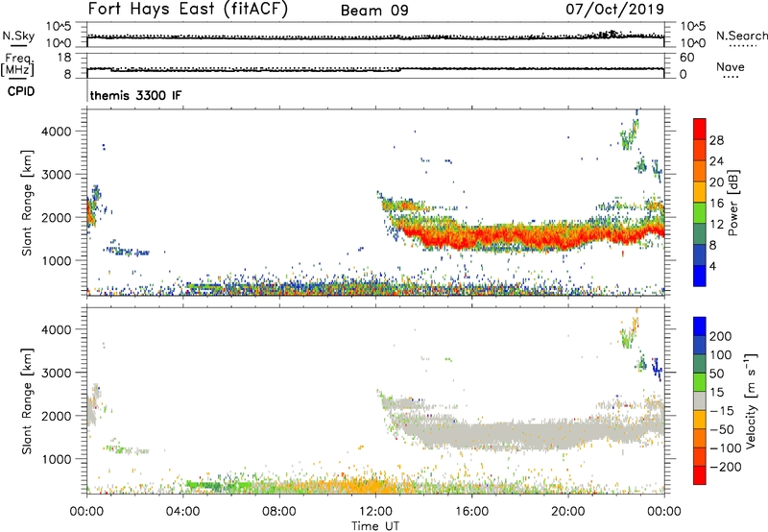Screen dimensions: 768x532
Task: Click the '-200' Velocity color bar label
Action: (726, 467)
